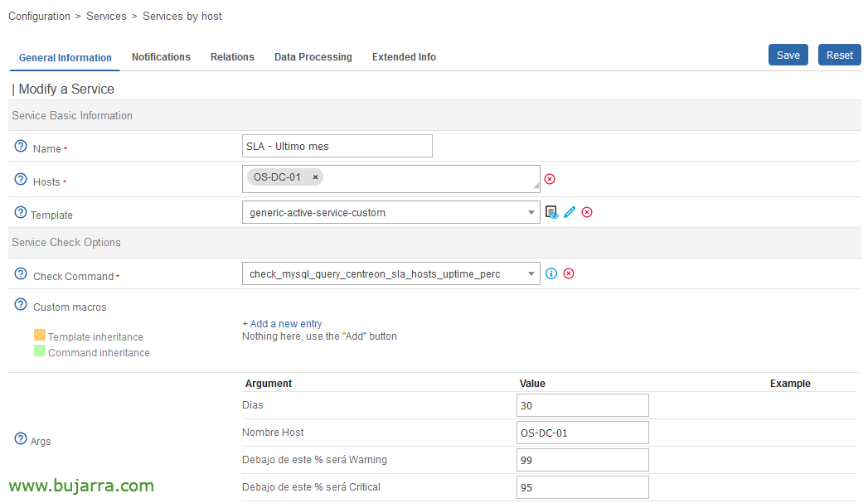This screenshot has height=503, width=868.
Task: Click the view template details icon
Action: pyautogui.click(x=552, y=212)
